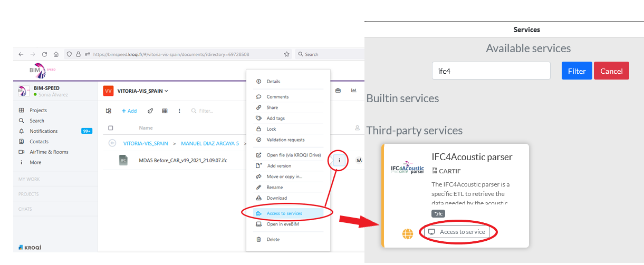Switch to grid view icon
This screenshot has width=644, height=265.
click(x=165, y=111)
